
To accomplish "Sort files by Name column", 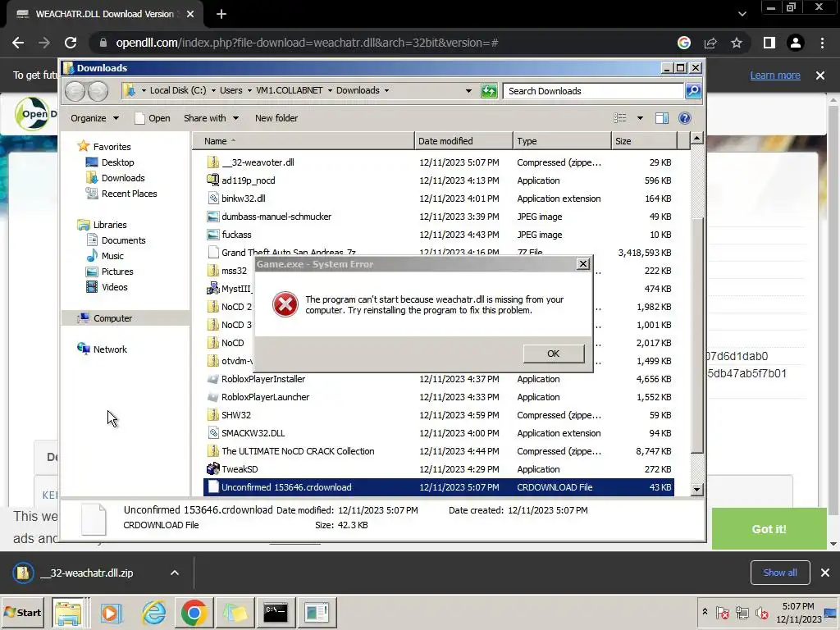I will click(304, 141).
